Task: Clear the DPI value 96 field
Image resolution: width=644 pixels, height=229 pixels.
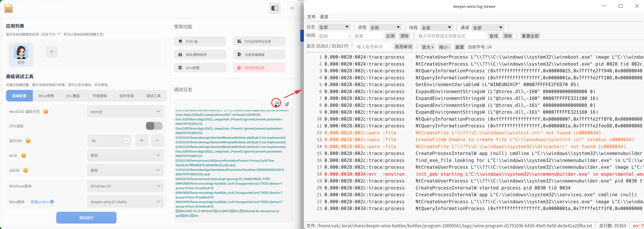Action: (x=126, y=141)
